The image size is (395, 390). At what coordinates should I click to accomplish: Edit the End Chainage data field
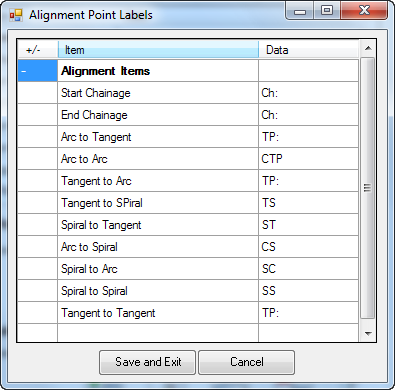click(308, 115)
